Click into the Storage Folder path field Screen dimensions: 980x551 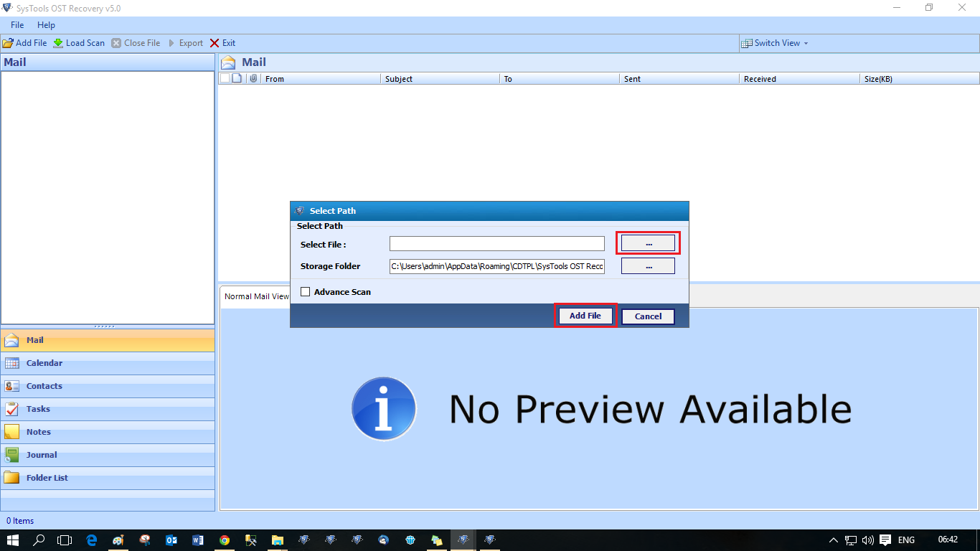tap(497, 266)
